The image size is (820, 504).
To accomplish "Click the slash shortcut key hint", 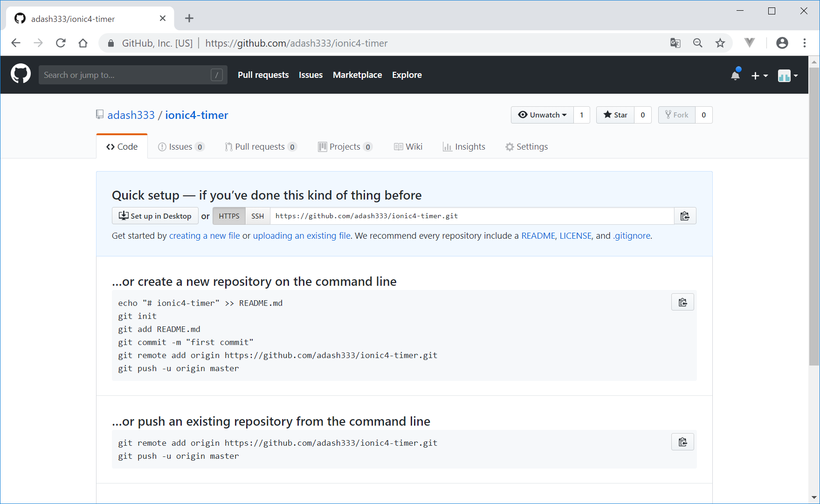I will pos(217,75).
